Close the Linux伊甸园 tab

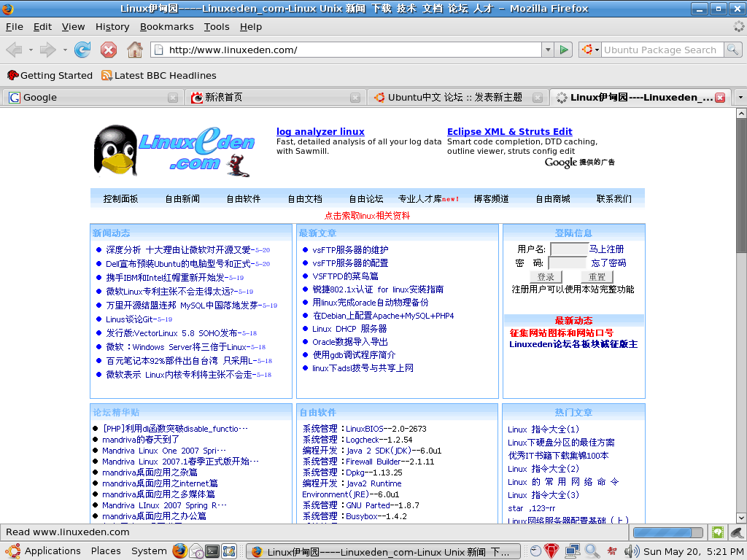[720, 98]
